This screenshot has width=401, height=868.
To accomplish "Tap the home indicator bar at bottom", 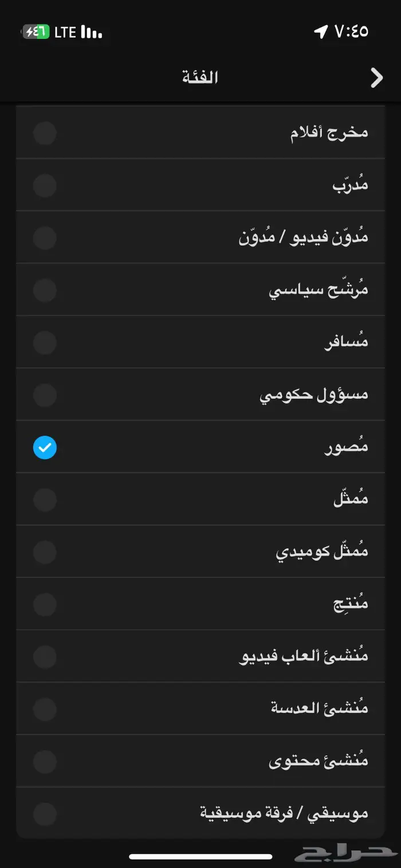I will [x=200, y=856].
